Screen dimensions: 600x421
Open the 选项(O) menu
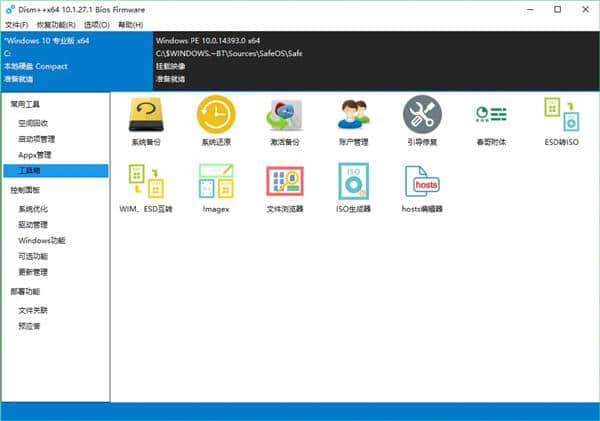(x=97, y=23)
